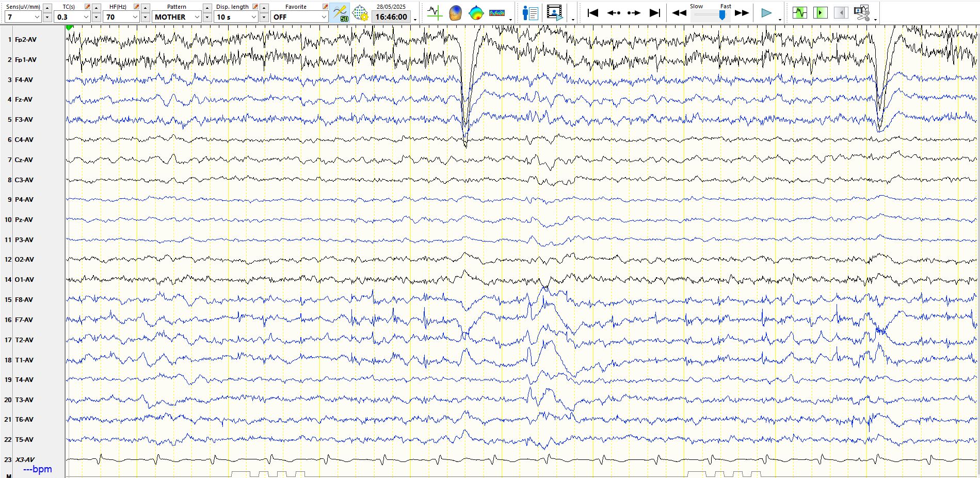Select the Cz-AV channel label
The height and width of the screenshot is (478, 980).
[24, 160]
